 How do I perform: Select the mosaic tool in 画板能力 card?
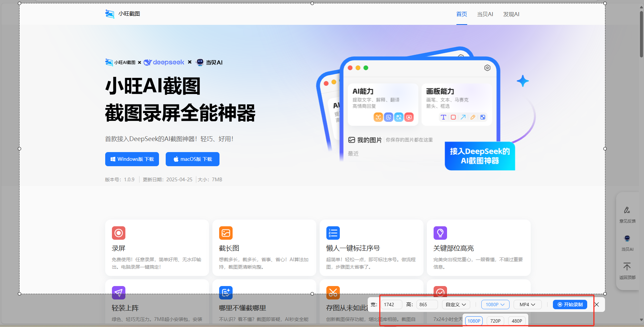pos(483,117)
